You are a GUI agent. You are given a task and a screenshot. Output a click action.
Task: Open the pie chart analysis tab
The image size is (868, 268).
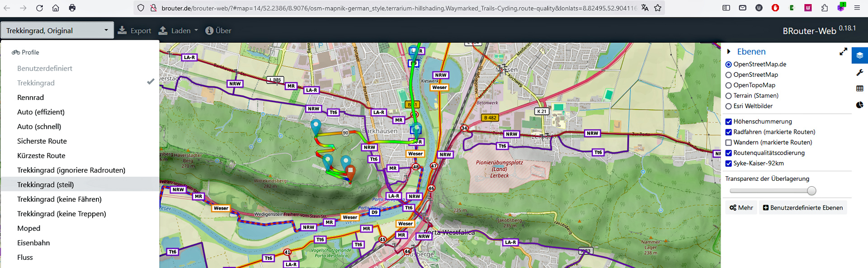click(860, 105)
